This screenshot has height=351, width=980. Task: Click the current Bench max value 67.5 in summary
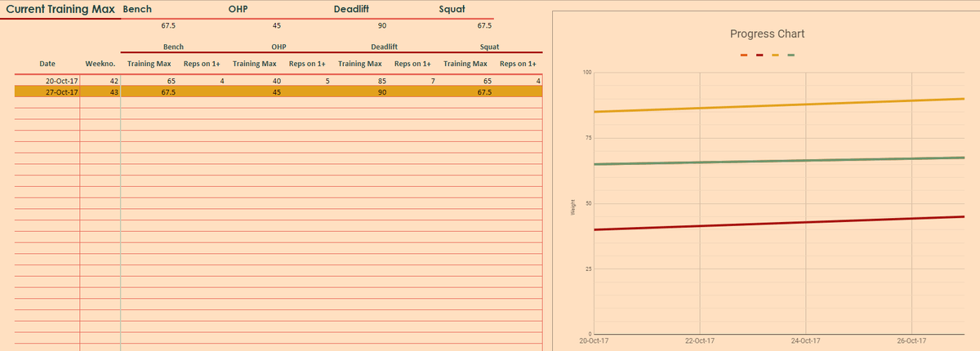pos(169,26)
